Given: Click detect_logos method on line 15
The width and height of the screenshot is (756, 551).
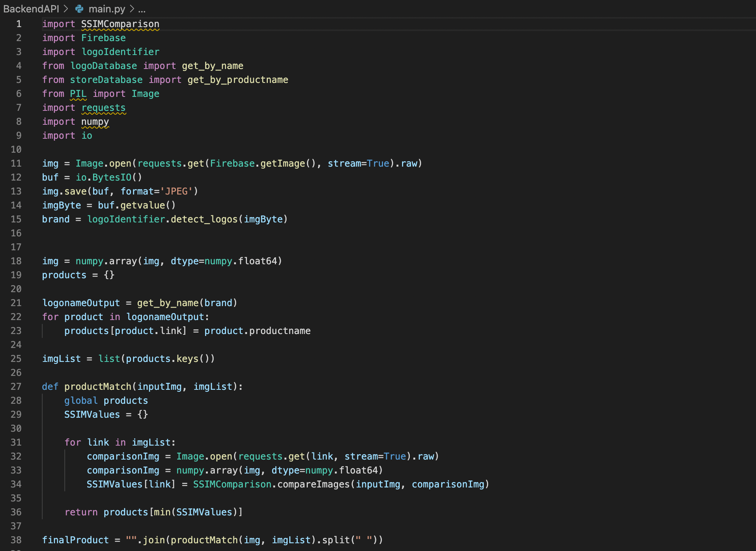Looking at the screenshot, I should point(204,219).
